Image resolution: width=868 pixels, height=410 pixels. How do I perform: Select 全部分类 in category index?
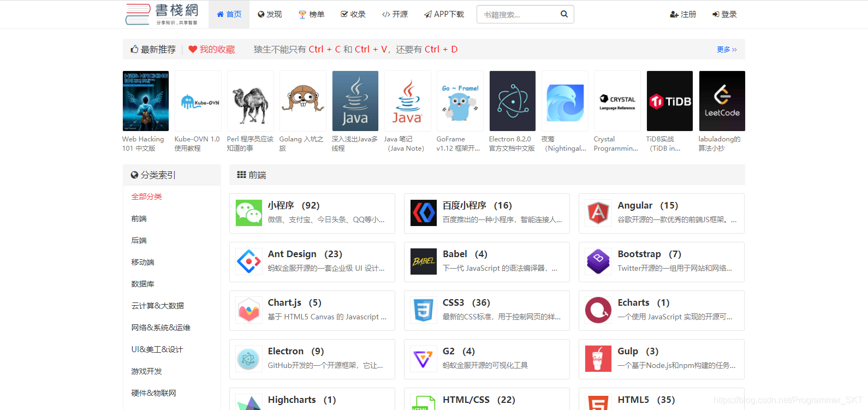(146, 197)
